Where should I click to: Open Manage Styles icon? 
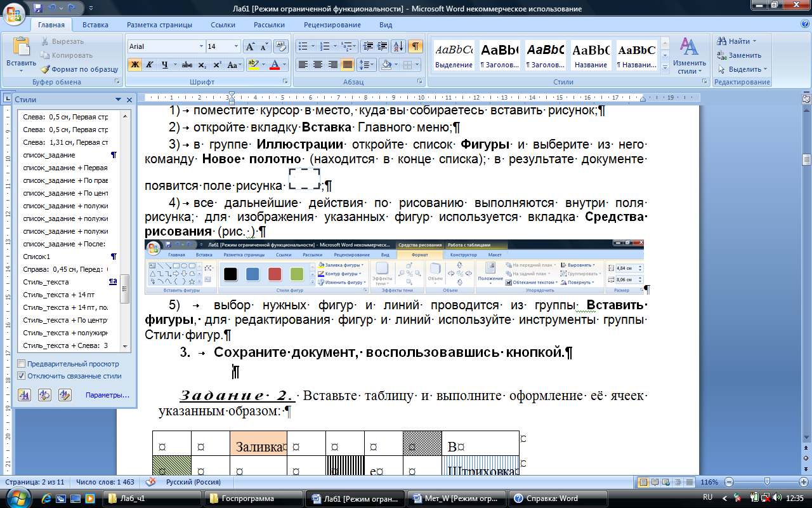pyautogui.click(x=65, y=395)
